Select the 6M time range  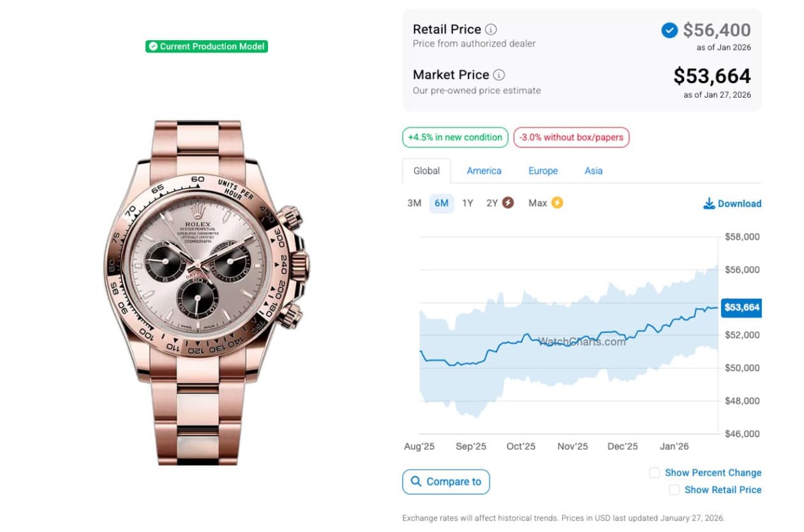[x=442, y=203]
